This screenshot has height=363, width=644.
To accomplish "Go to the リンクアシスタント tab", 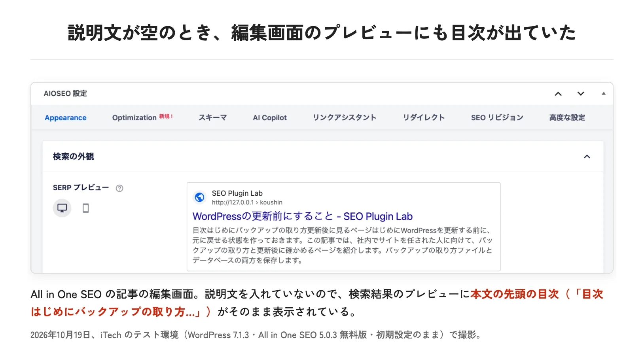I will coord(345,117).
